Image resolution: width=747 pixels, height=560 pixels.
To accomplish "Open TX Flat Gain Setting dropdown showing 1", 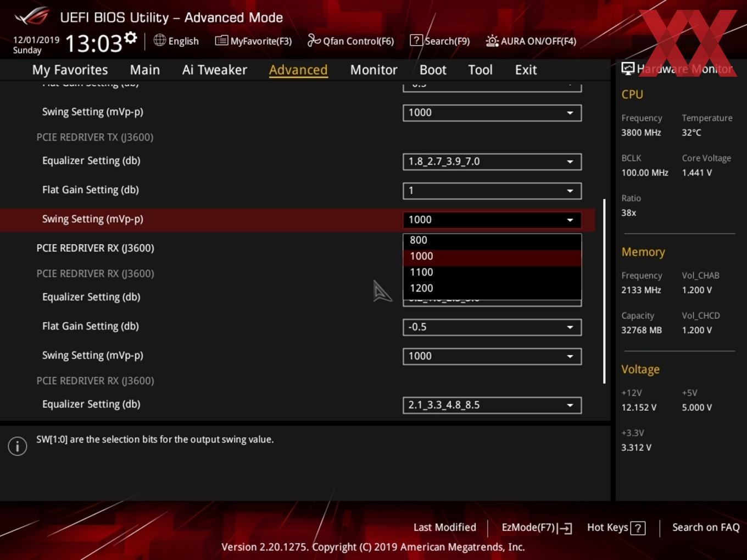I will pyautogui.click(x=492, y=191).
